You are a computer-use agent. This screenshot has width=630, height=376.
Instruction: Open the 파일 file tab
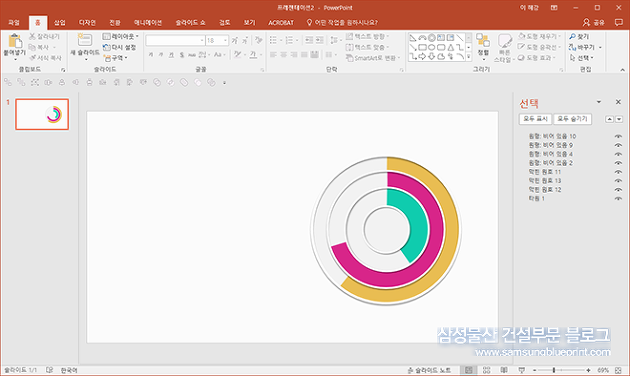click(x=14, y=22)
